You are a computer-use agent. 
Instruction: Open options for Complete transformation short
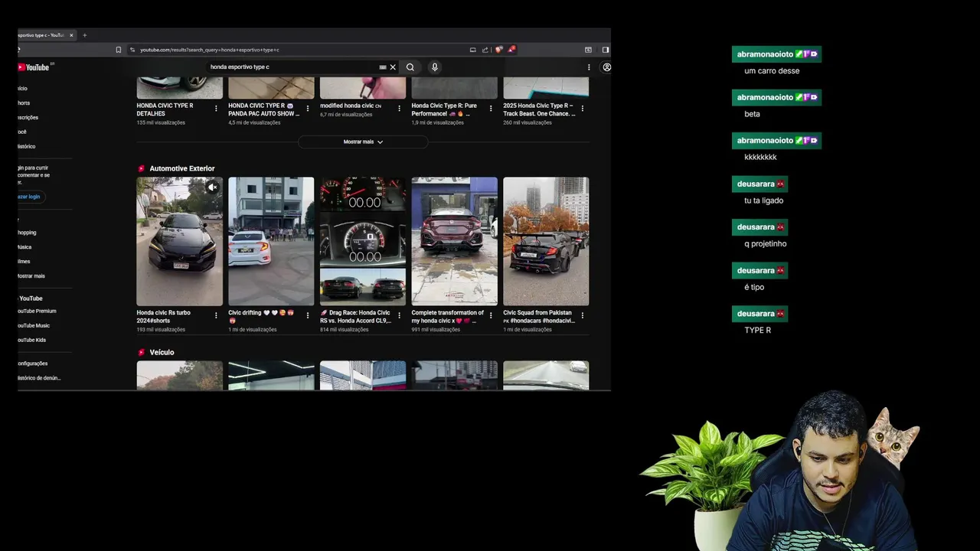(491, 315)
